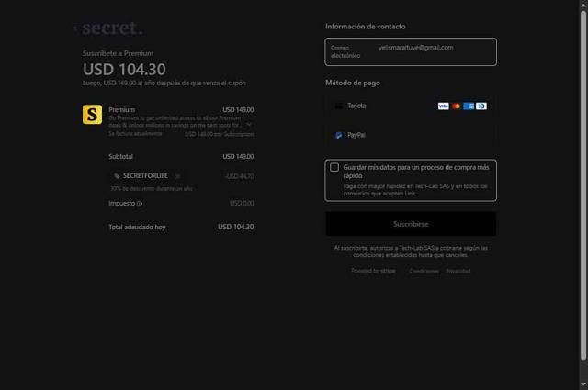Open the Condiciones link
The image size is (588, 390).
pos(424,271)
